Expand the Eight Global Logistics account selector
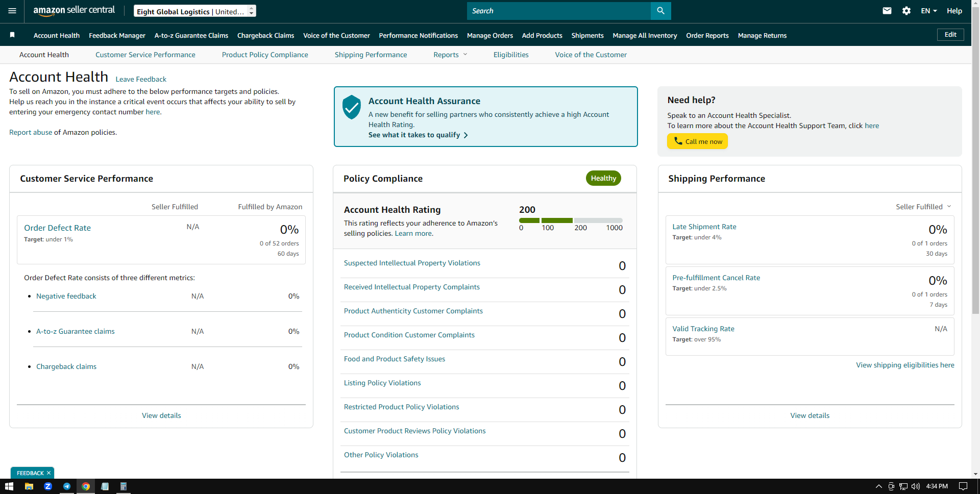Screen dimensions: 980x494 coord(195,11)
